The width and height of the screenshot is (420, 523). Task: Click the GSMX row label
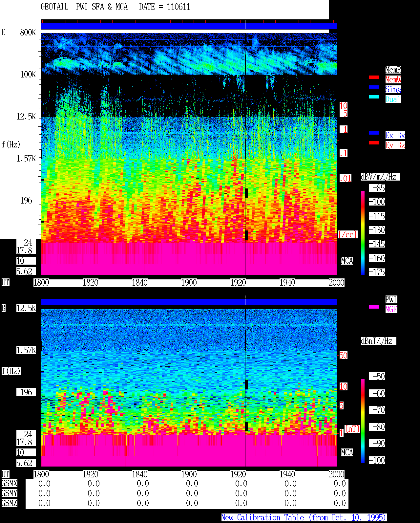pos(9,483)
